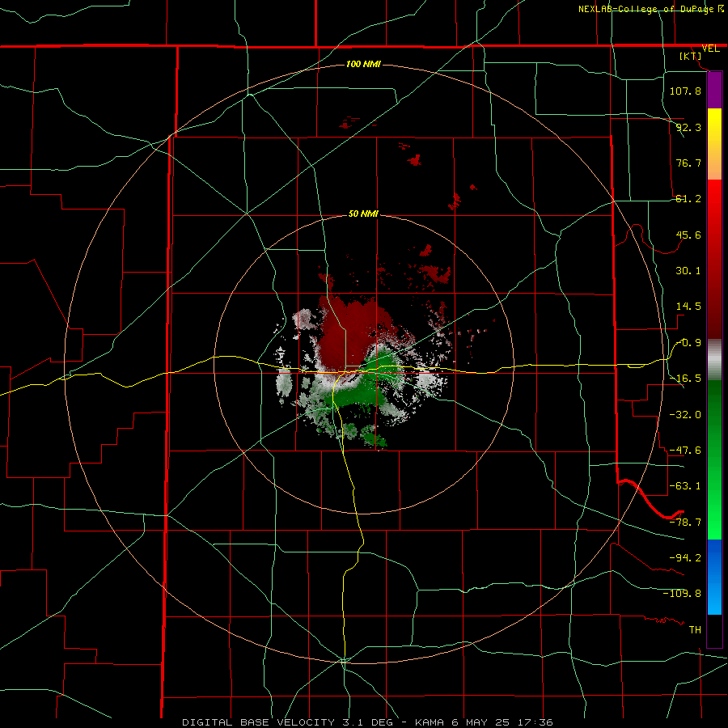Click the -32.0 velocity legend value
This screenshot has width=728, height=728.
685,415
